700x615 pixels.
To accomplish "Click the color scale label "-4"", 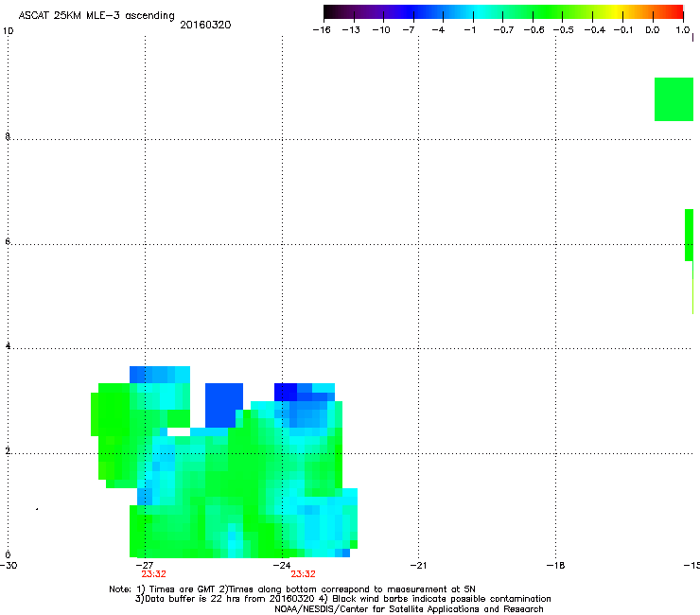I will click(438, 30).
